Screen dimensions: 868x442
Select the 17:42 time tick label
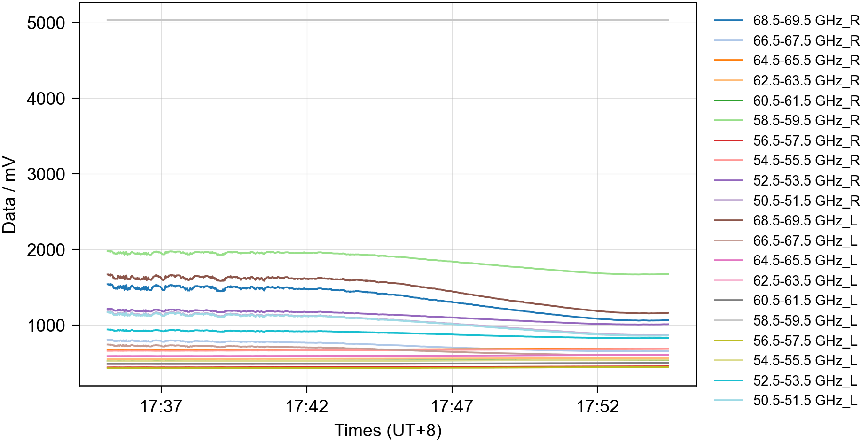coord(306,406)
